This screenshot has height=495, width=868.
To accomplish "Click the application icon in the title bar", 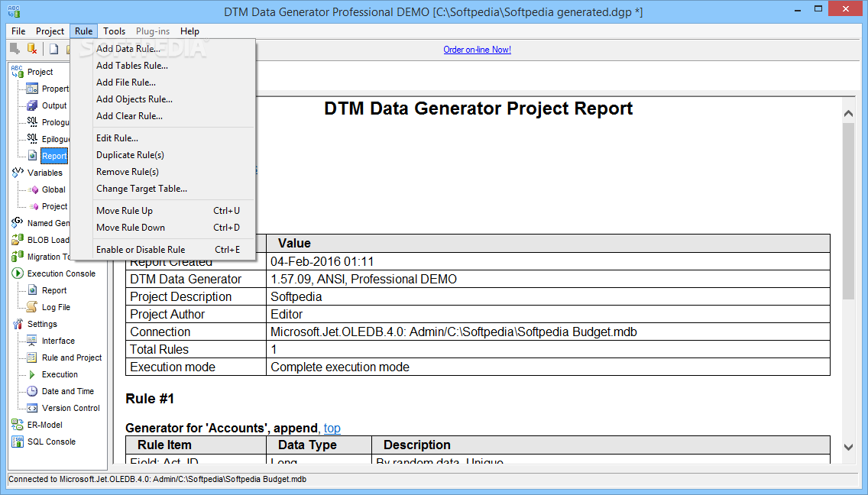I will pos(14,11).
